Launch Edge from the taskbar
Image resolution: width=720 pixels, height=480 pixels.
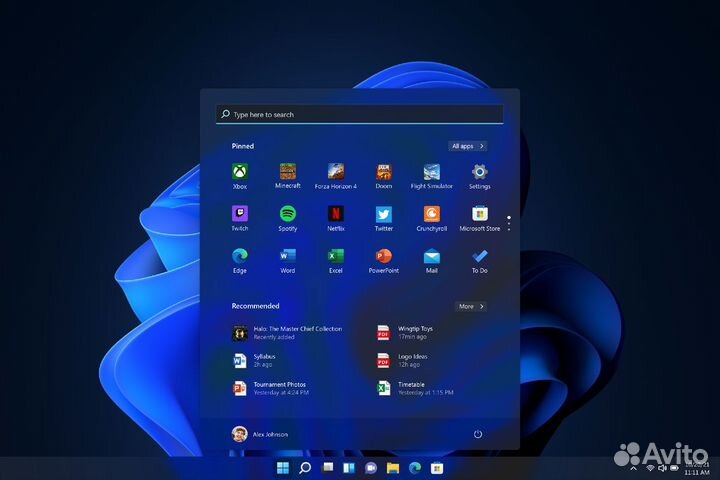[x=415, y=468]
